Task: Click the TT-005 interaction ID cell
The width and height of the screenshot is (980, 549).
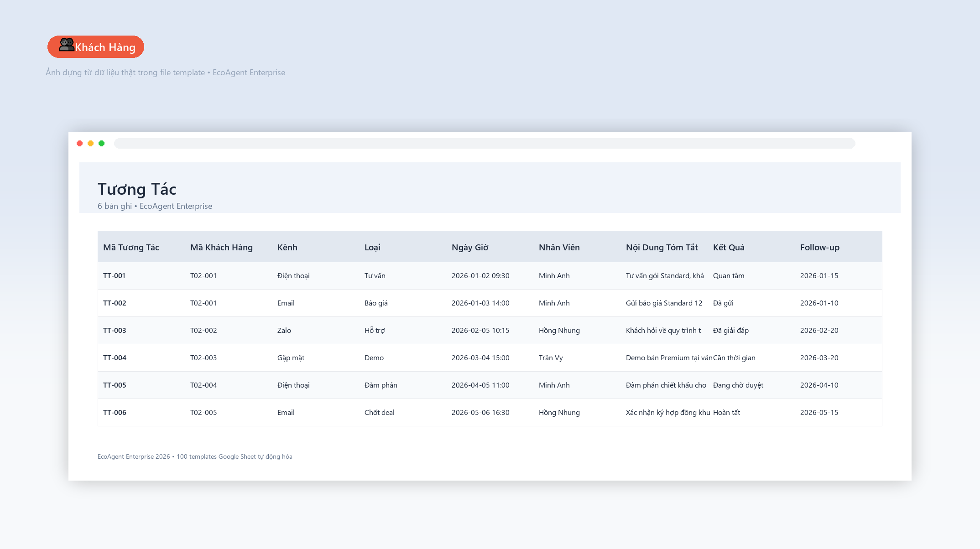Action: 115,385
